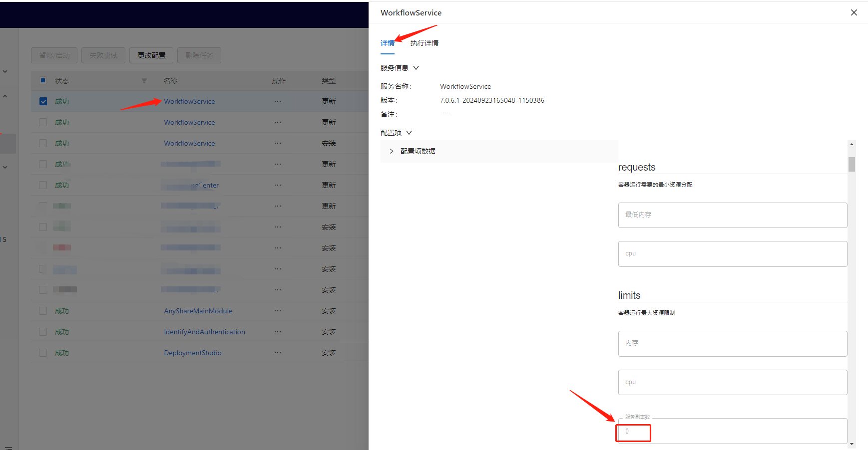Image resolution: width=868 pixels, height=450 pixels.
Task: Open the DeploymentStudio link
Action: (x=192, y=353)
